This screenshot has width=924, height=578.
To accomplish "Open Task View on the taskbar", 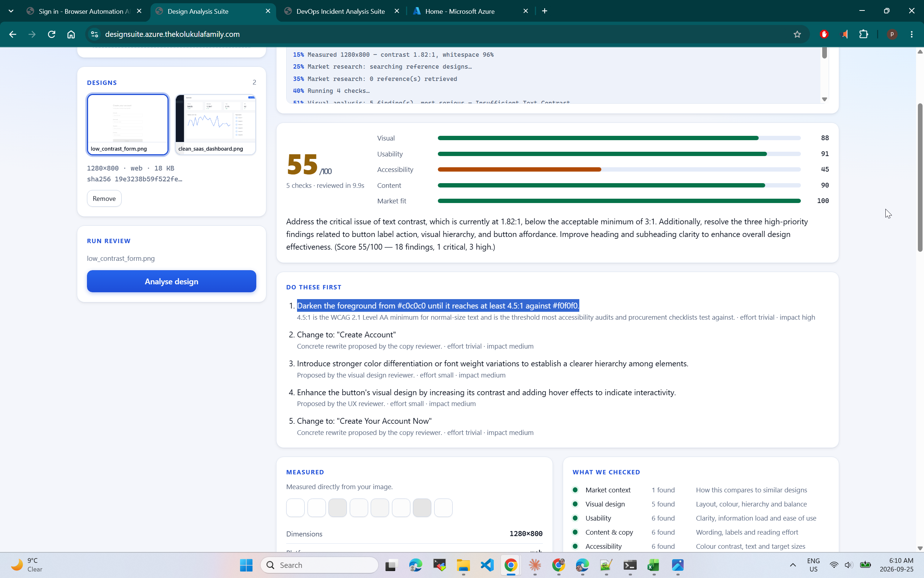I will pyautogui.click(x=391, y=565).
